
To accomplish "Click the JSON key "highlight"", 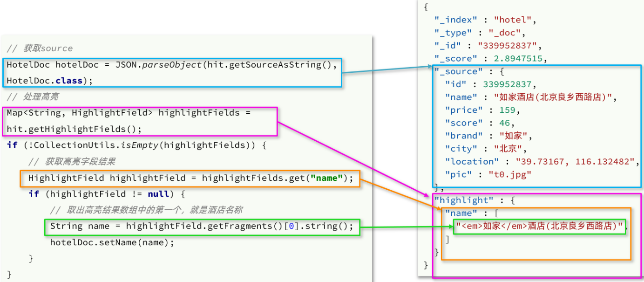I will point(464,200).
